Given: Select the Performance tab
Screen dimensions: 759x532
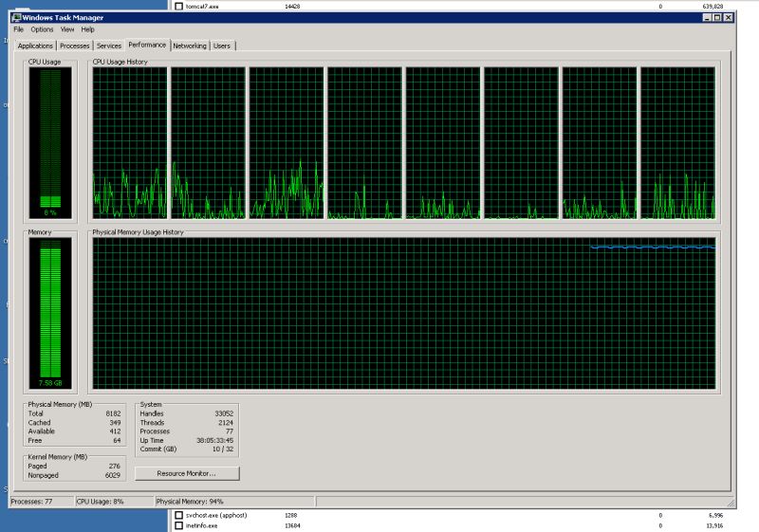Looking at the screenshot, I should [x=147, y=45].
